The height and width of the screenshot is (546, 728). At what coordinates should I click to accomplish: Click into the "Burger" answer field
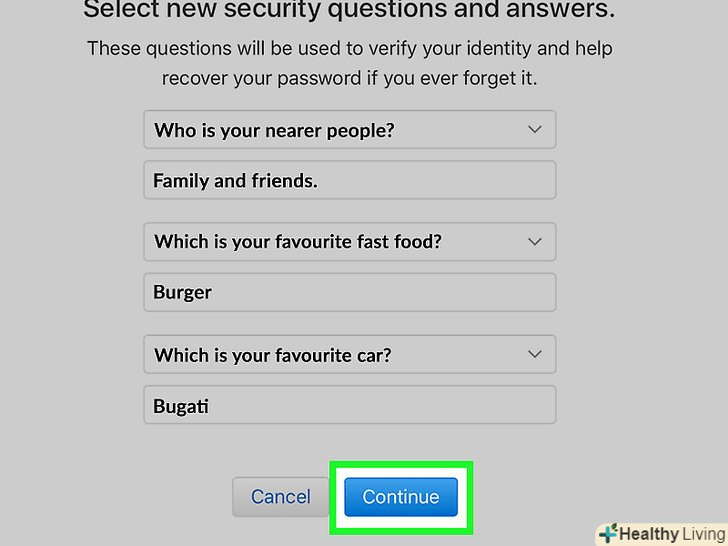click(x=349, y=293)
